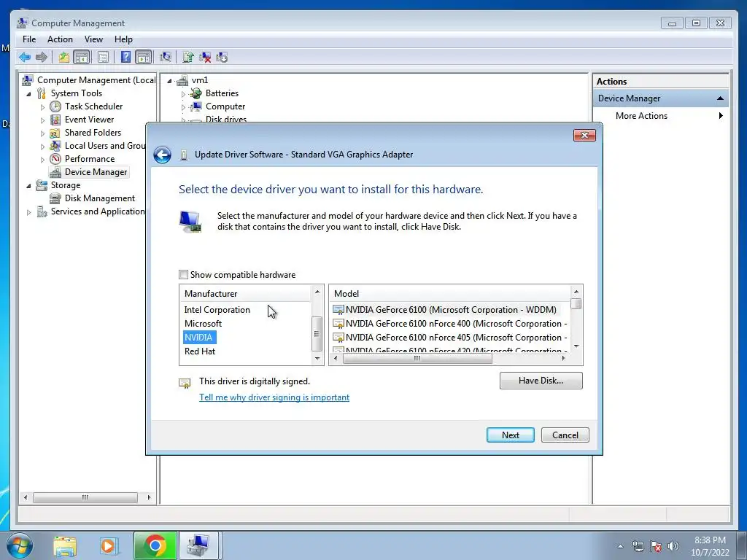This screenshot has width=747, height=560.
Task: Select Microsoft in Manufacturer list
Action: tap(203, 323)
